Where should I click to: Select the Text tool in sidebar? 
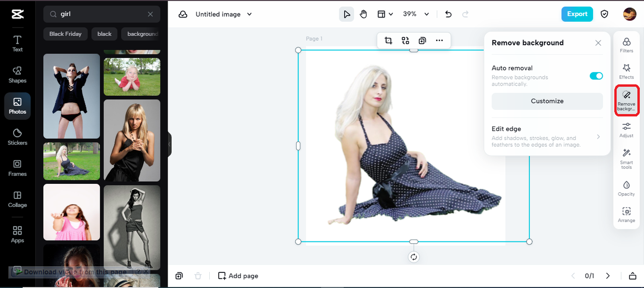tap(17, 44)
